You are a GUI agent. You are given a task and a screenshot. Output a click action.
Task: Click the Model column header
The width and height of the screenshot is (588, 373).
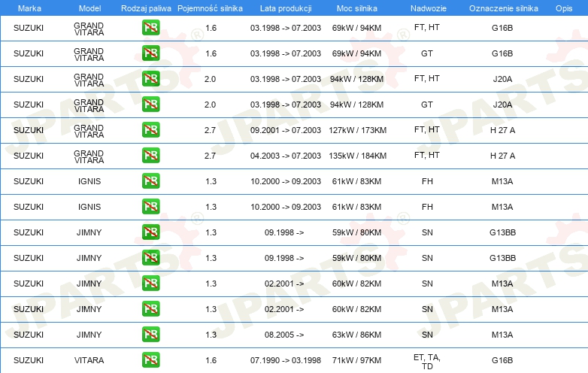tap(89, 8)
